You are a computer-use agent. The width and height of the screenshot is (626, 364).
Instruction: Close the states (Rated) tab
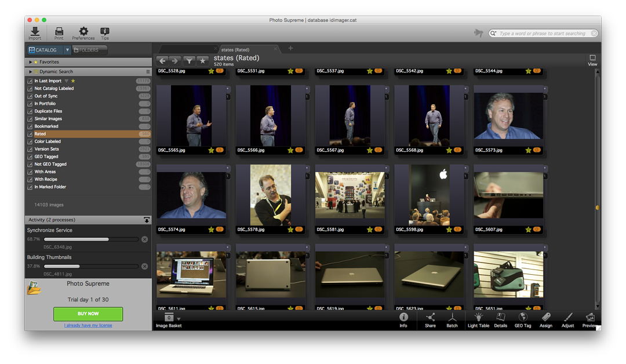275,49
